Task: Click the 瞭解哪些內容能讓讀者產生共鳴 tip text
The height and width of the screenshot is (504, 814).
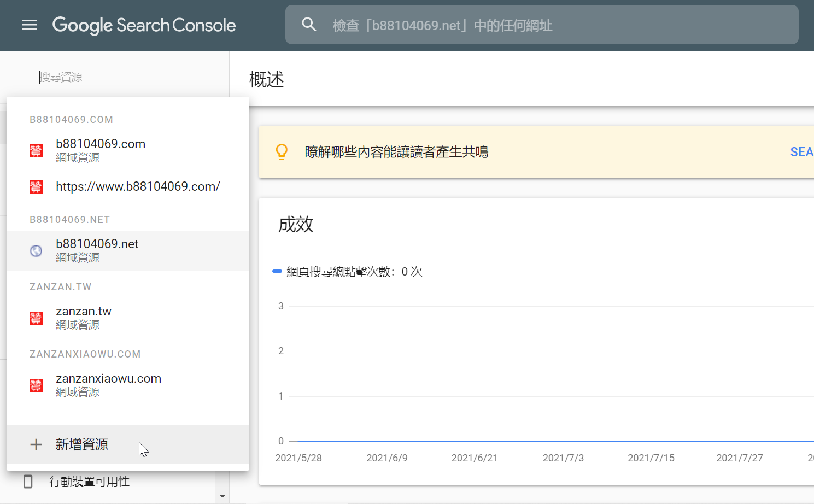Action: 397,152
